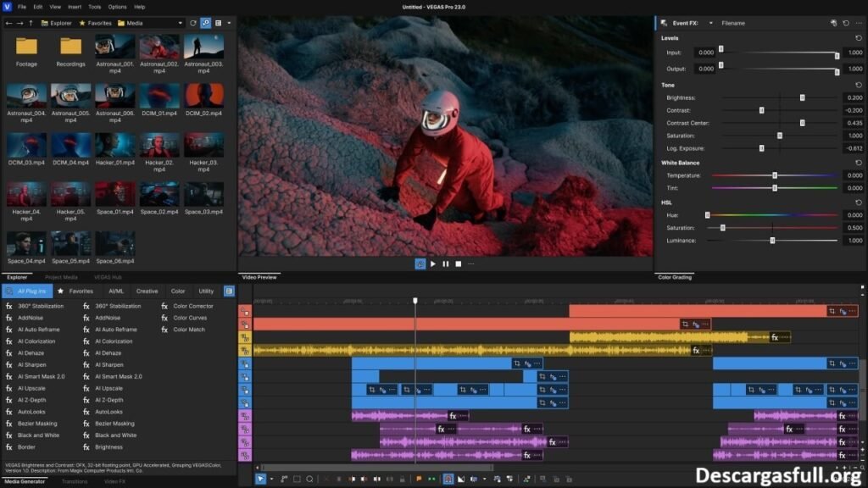Switch to the Project Media tab

[x=61, y=277]
